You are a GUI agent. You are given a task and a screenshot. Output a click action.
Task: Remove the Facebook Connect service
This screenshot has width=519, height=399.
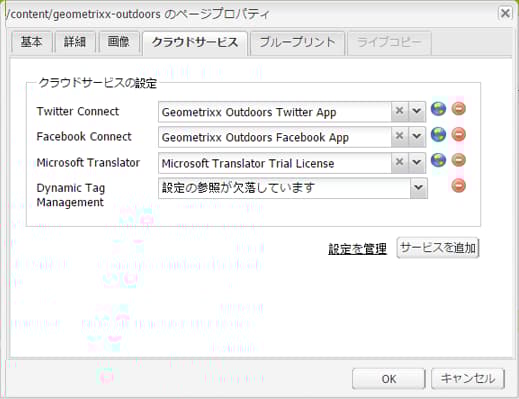click(x=459, y=135)
